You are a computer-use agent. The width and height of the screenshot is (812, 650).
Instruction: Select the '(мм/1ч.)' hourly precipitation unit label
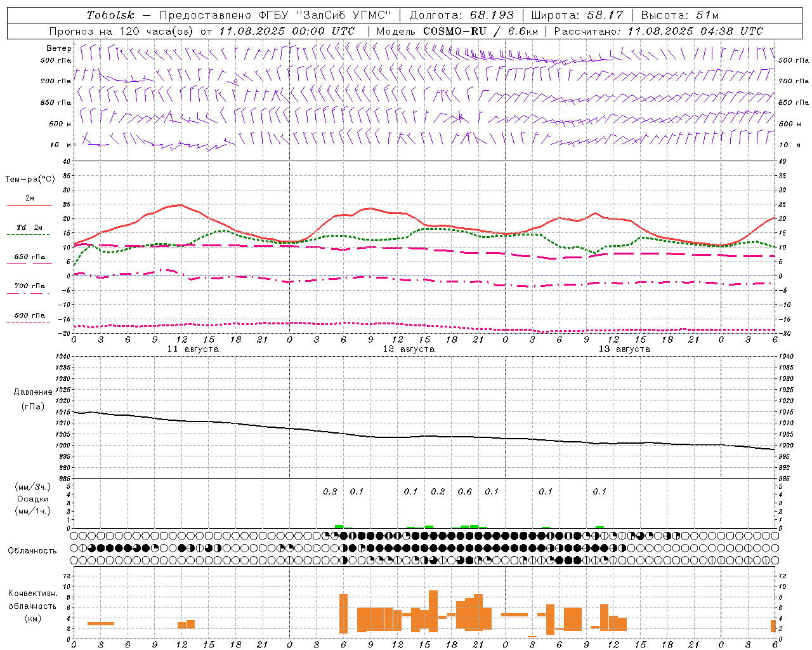click(x=33, y=512)
